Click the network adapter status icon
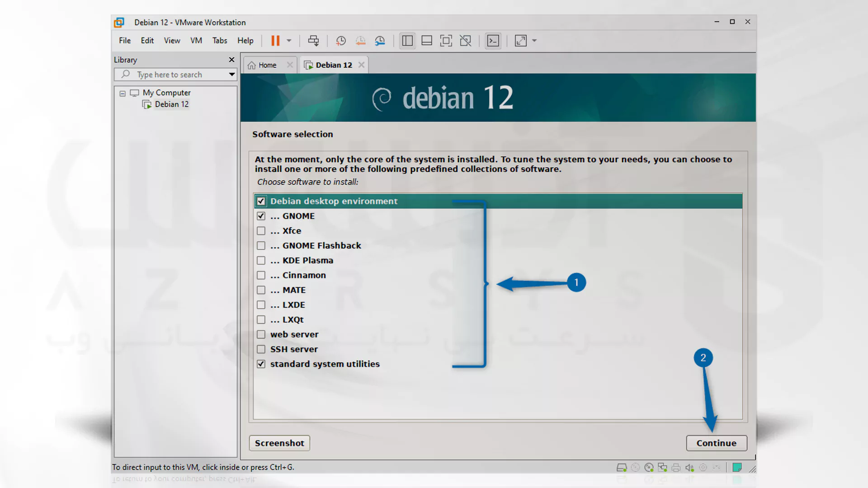 tap(662, 468)
